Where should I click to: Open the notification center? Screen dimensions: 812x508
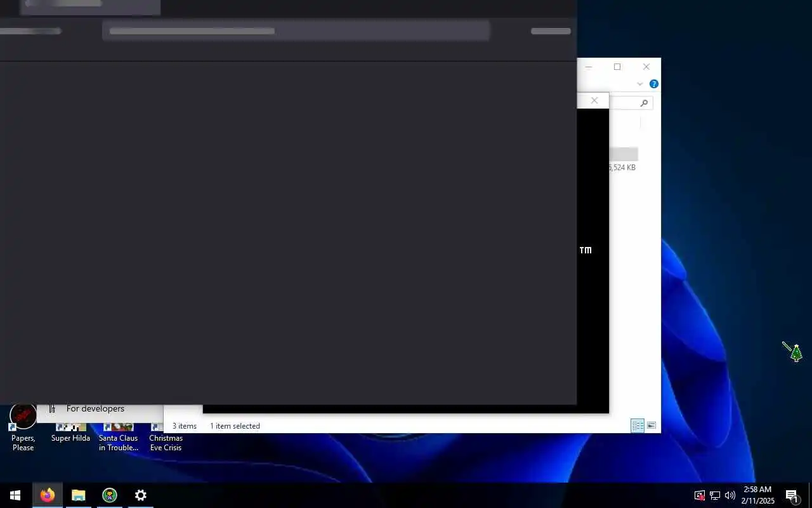[x=792, y=495]
